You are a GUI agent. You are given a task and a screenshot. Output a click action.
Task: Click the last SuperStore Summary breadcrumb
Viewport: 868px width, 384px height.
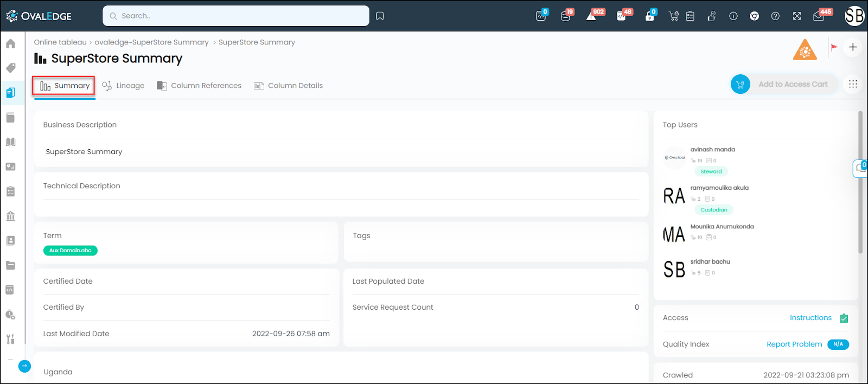pyautogui.click(x=257, y=42)
